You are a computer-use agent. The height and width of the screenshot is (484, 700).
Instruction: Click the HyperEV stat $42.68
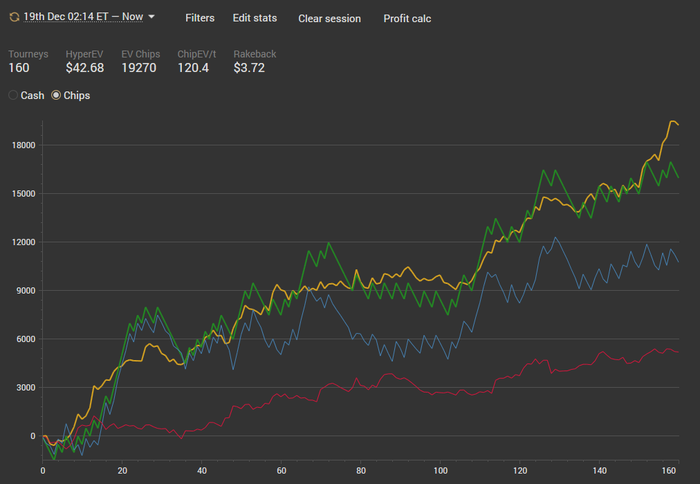point(85,68)
